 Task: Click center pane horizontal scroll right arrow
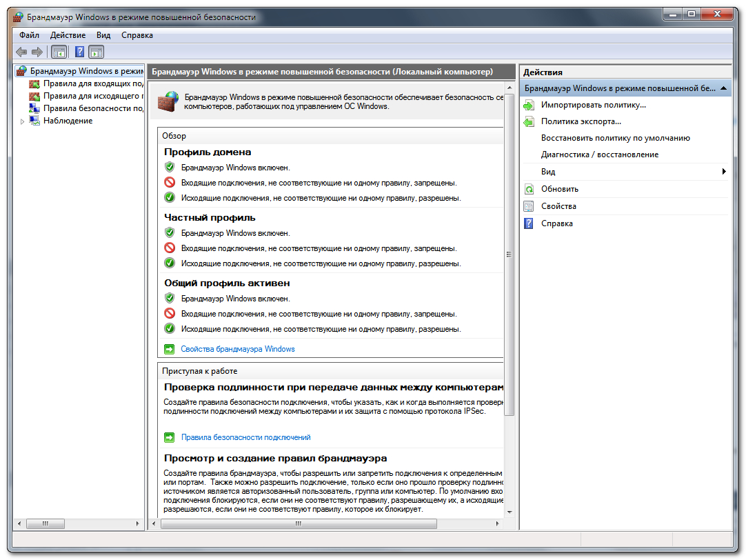(x=498, y=524)
